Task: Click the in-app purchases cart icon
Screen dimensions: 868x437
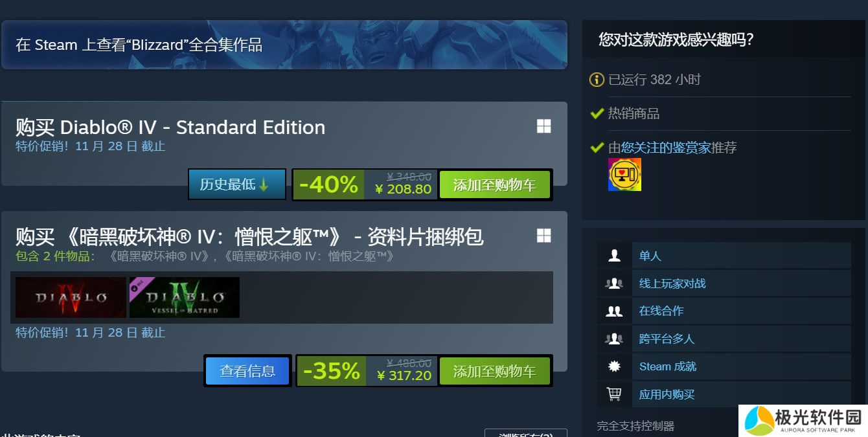Action: (x=614, y=394)
